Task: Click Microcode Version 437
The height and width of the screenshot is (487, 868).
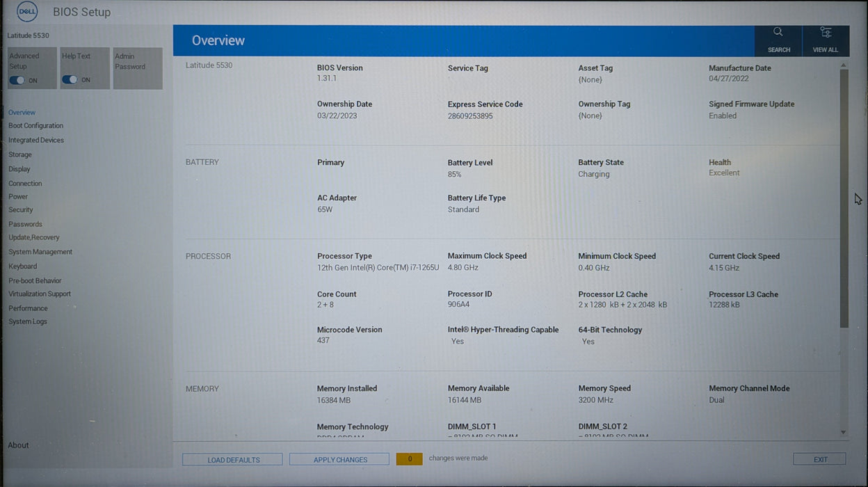Action: pyautogui.click(x=323, y=341)
